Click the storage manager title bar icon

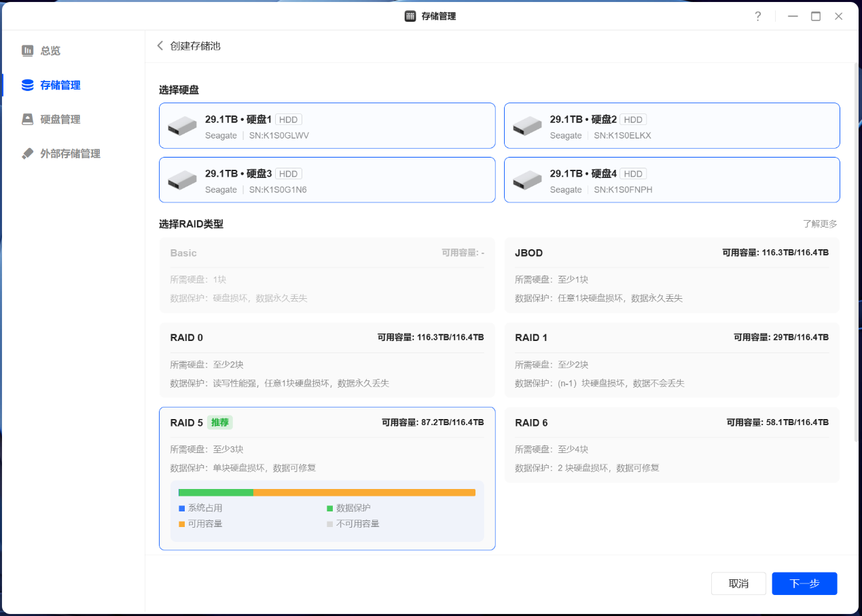(410, 16)
